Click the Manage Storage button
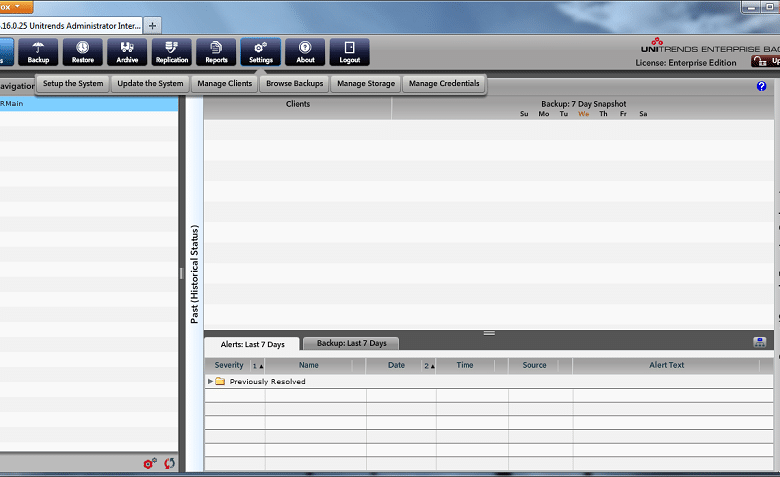 [365, 84]
